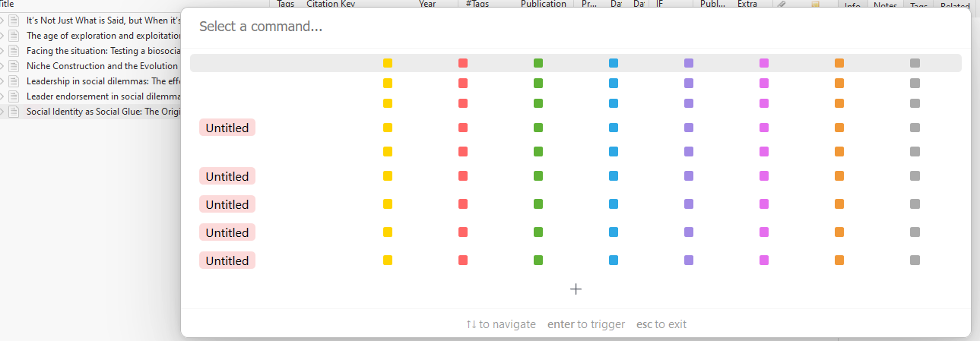Choose the blue swatch in the highlighted top row

coord(614,63)
